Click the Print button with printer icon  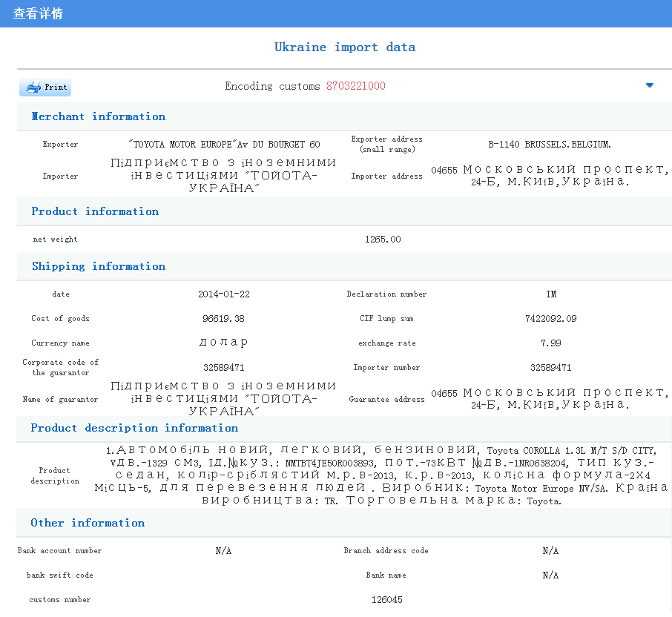click(x=45, y=87)
